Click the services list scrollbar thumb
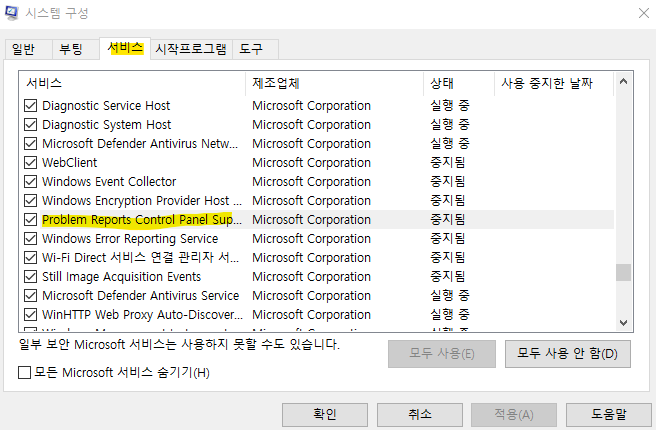The image size is (656, 430). pyautogui.click(x=623, y=273)
